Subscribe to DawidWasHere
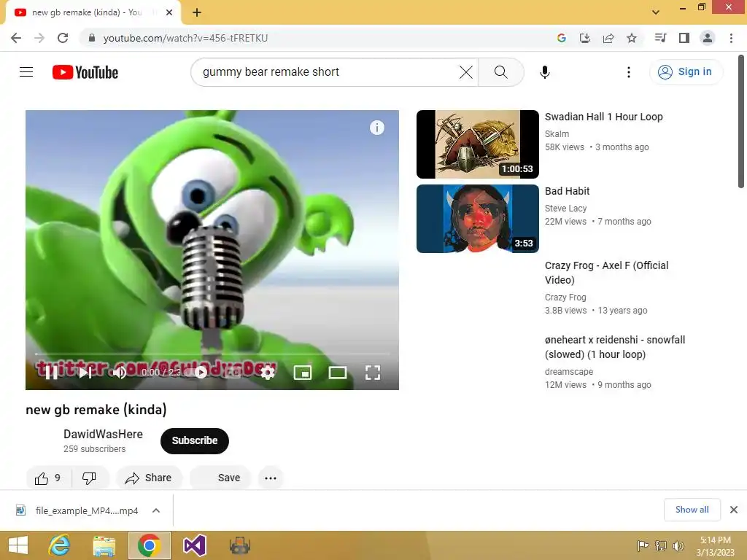Image resolution: width=747 pixels, height=560 pixels. (x=194, y=440)
